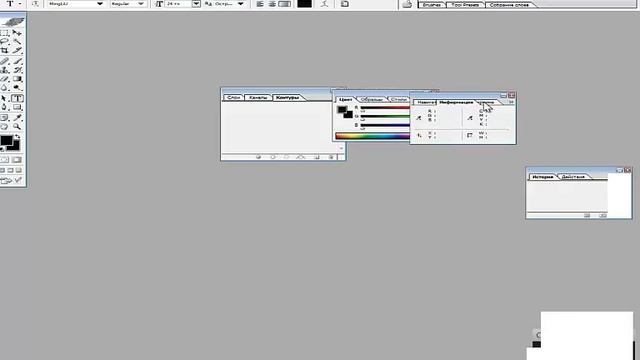Select the History Brush tool

pos(17,70)
